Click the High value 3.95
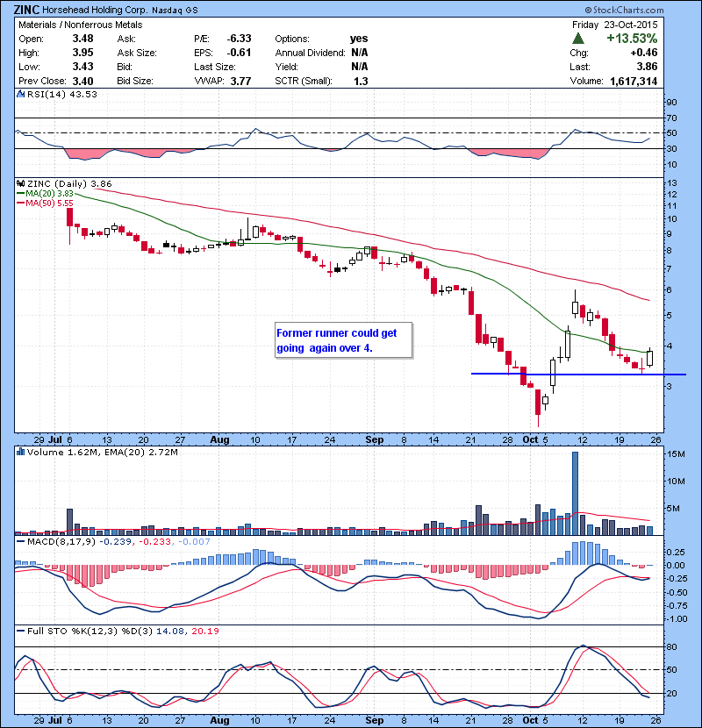Viewport: 702px width, 728px height. (82, 53)
